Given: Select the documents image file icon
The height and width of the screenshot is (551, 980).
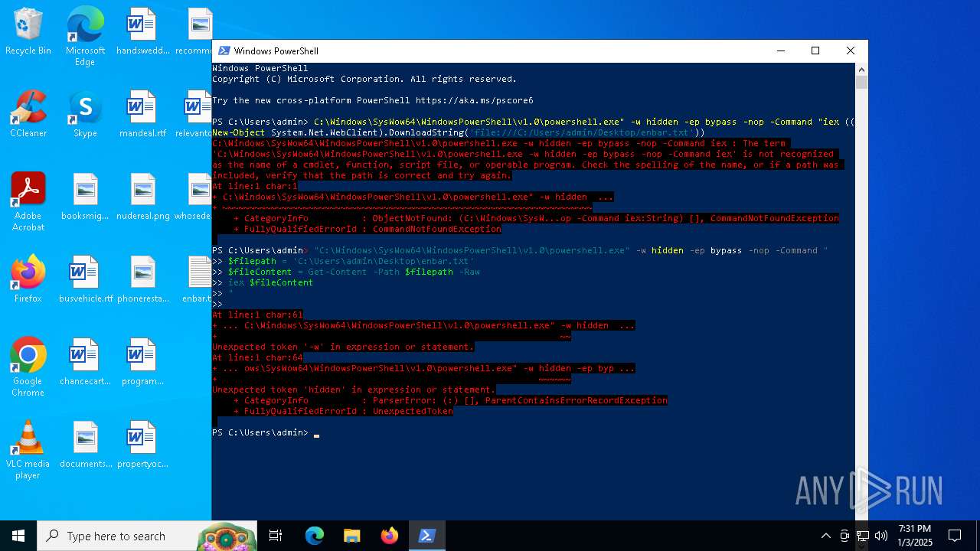Looking at the screenshot, I should click(85, 445).
